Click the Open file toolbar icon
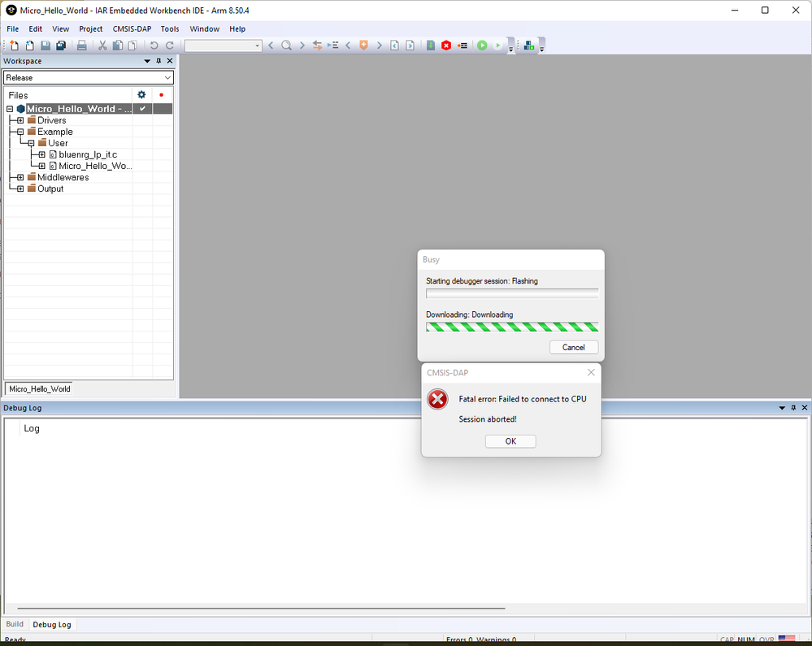The image size is (812, 646). click(29, 46)
